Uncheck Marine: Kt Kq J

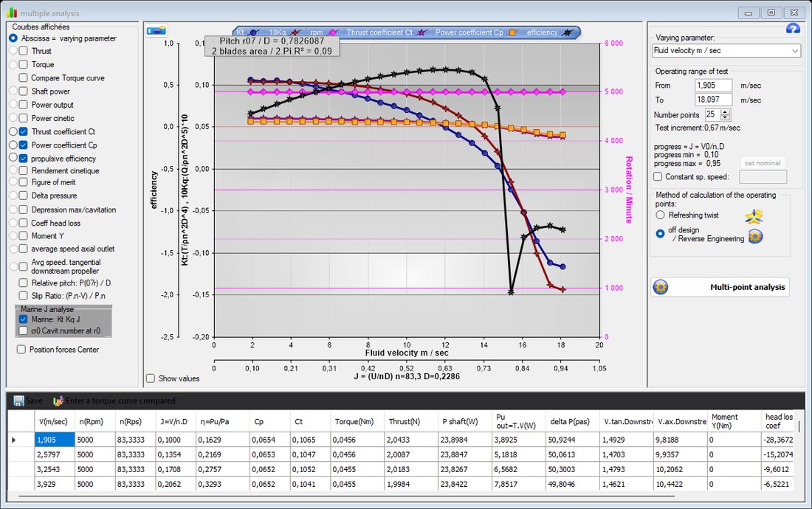[x=24, y=319]
